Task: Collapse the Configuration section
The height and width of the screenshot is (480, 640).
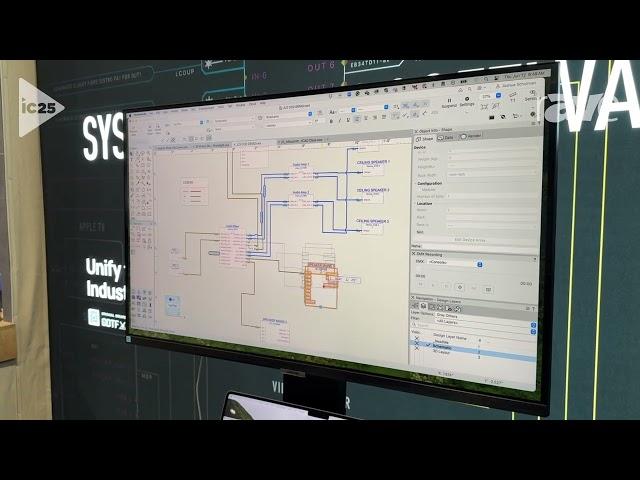Action: [416, 183]
